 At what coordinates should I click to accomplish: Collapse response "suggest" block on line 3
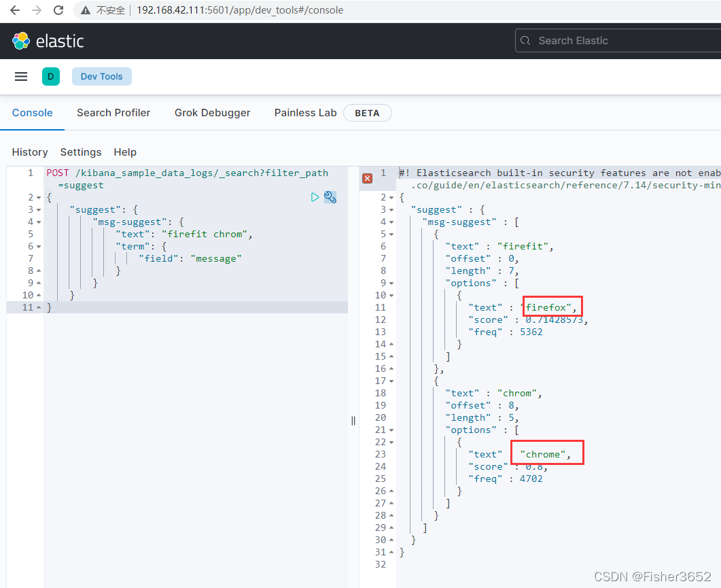391,210
